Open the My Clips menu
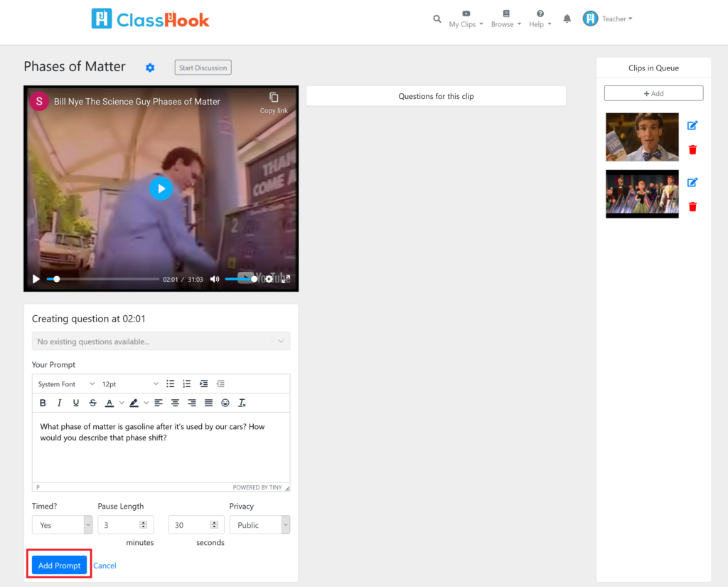 tap(466, 19)
